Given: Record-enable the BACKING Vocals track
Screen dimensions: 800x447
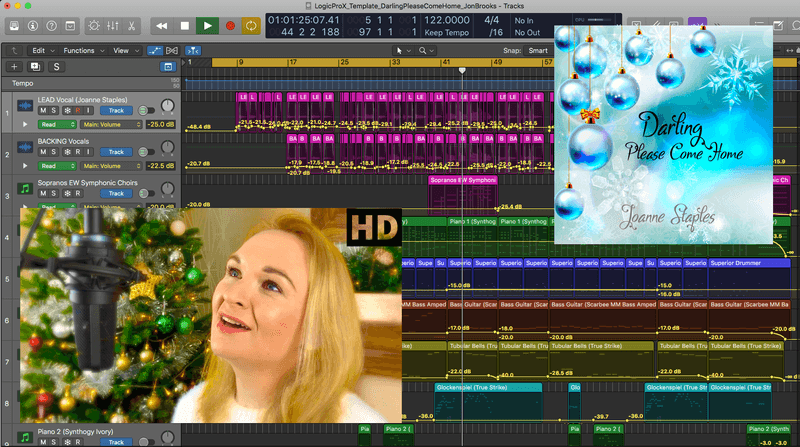Looking at the screenshot, I should [x=78, y=152].
